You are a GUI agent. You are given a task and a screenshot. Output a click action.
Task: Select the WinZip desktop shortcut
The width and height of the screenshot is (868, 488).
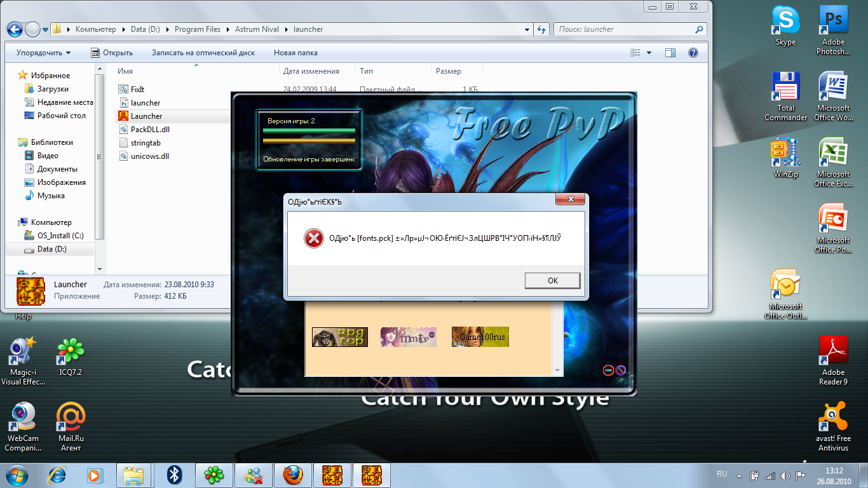pos(785,158)
